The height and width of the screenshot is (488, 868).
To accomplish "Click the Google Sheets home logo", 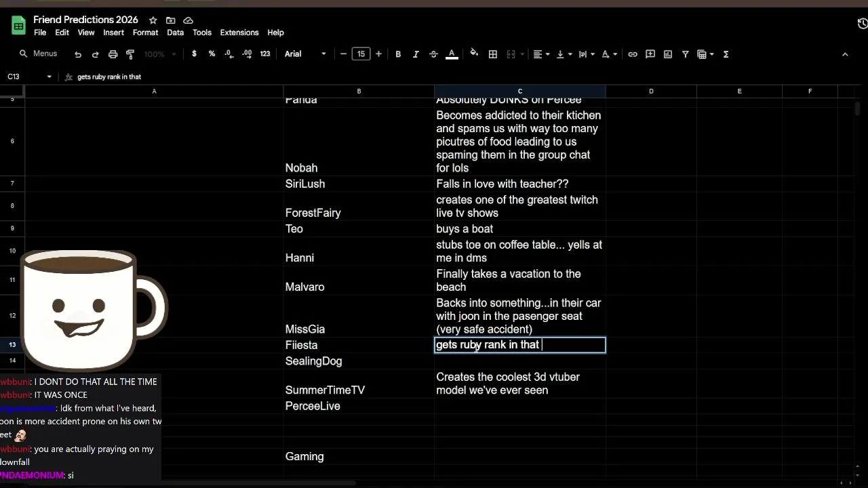I will click(18, 26).
